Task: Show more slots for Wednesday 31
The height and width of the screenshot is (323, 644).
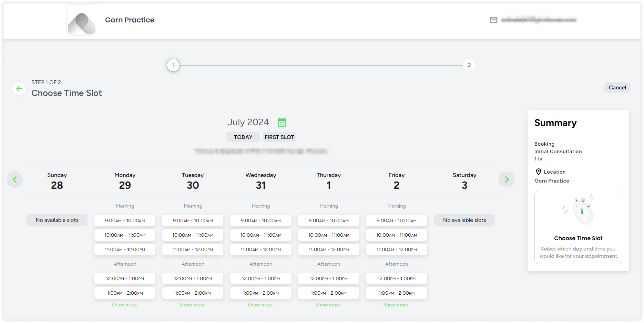Action: tap(260, 305)
